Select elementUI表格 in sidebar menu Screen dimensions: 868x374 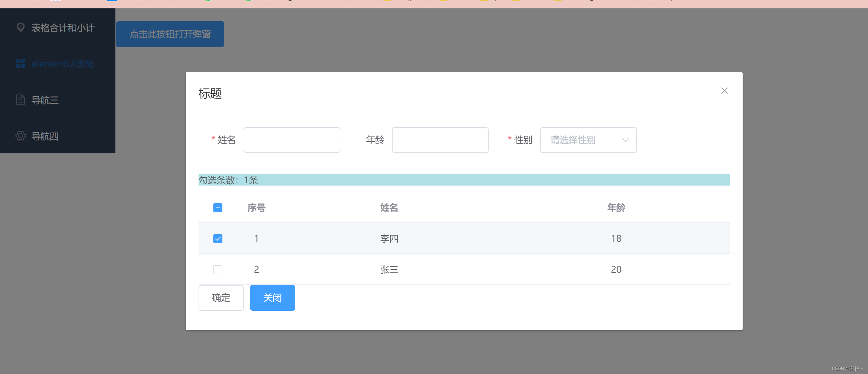[63, 64]
